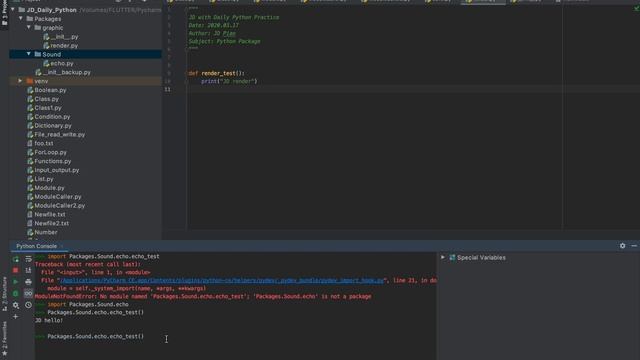Viewport: 640px width, 360px height.
Task: Open Newfile2.txt file
Action: 51,223
